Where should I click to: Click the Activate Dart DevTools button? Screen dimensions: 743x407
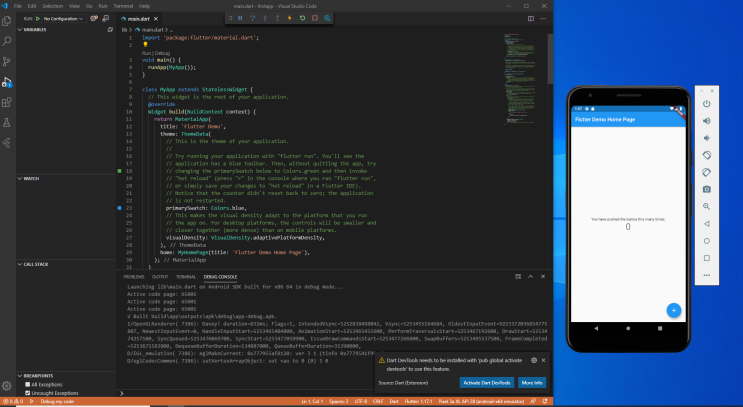pos(487,383)
